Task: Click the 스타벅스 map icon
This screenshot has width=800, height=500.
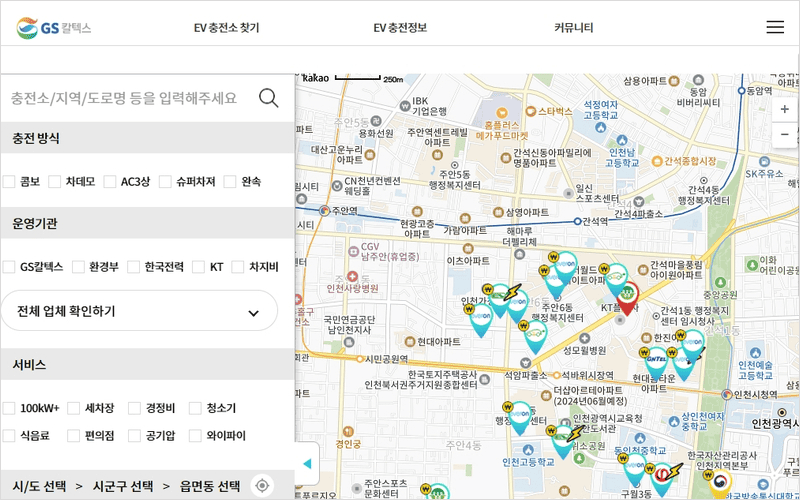Action: [531, 111]
